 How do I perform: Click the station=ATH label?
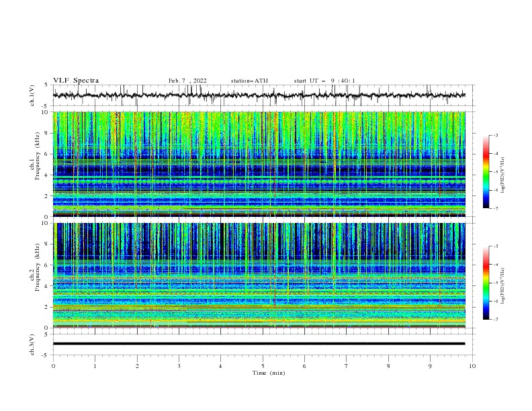click(x=249, y=81)
